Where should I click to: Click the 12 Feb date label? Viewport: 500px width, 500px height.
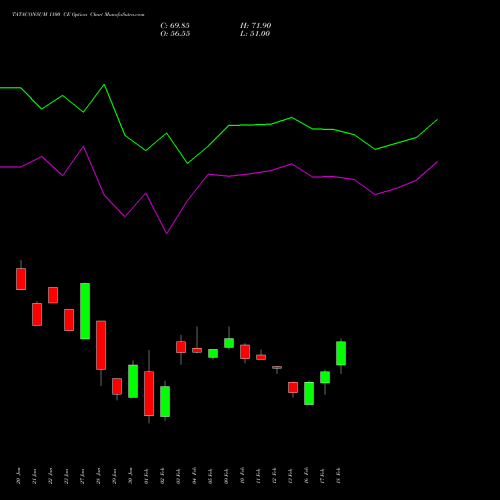pos(274,476)
